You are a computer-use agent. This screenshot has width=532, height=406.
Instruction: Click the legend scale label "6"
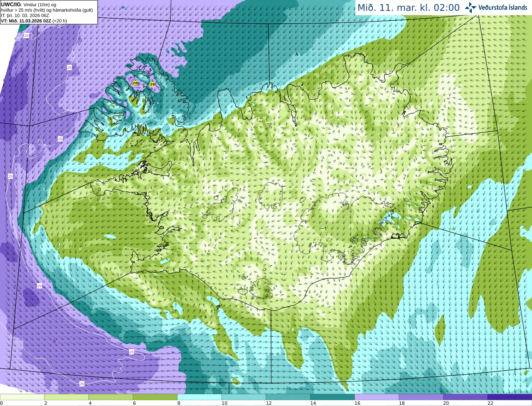135,403
